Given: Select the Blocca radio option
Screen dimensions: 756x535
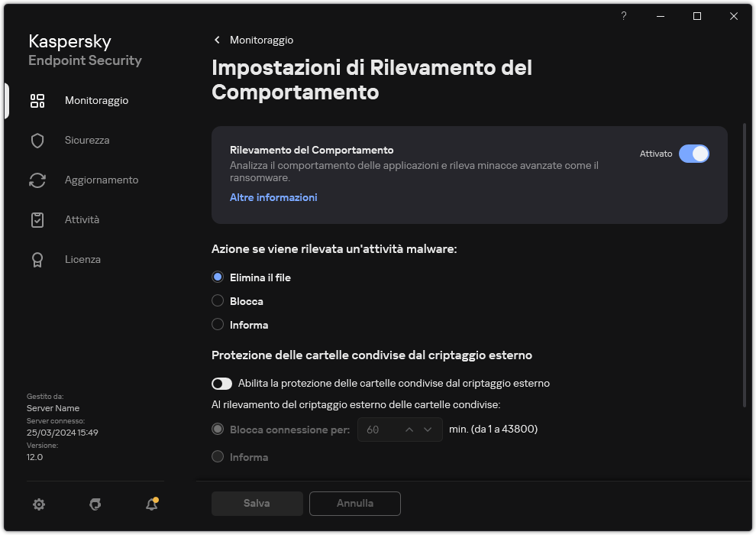Looking at the screenshot, I should [218, 300].
